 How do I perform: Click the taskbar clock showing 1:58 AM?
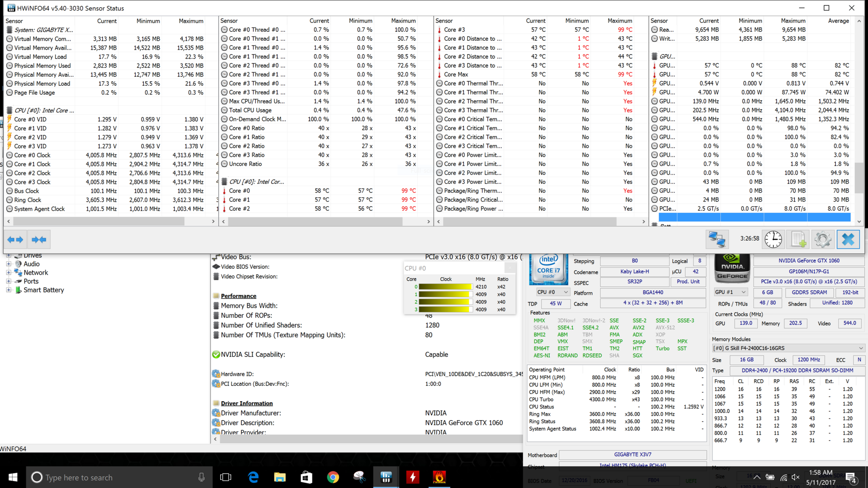(x=821, y=477)
